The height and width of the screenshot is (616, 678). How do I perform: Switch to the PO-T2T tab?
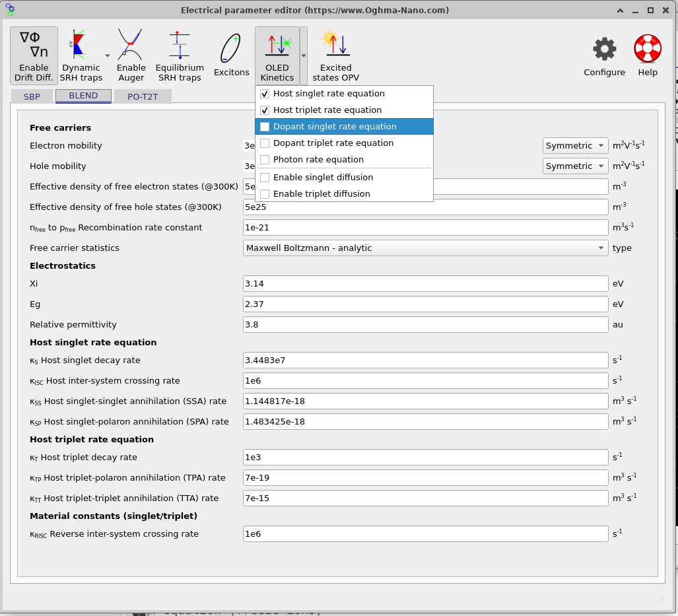(x=143, y=96)
